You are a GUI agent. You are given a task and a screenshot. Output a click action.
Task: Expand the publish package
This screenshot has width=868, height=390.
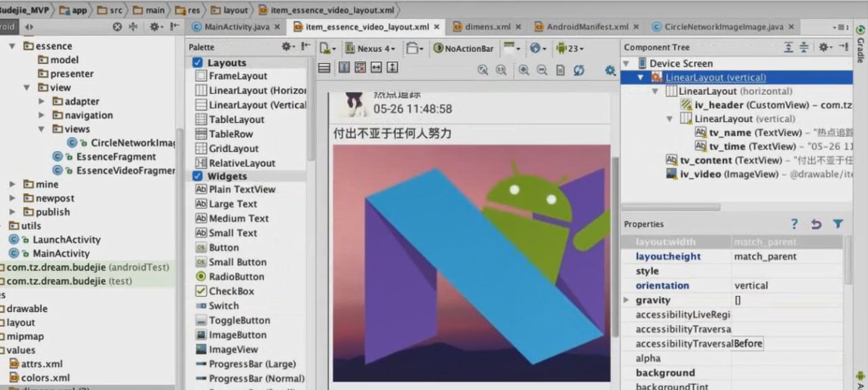pos(12,212)
